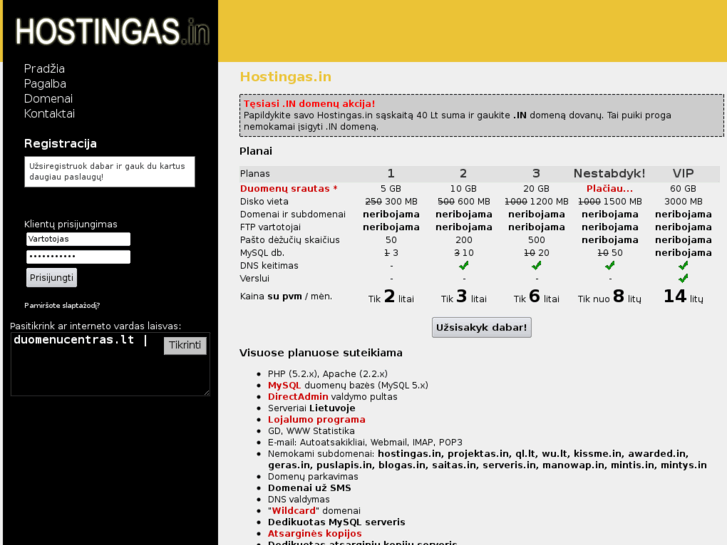Click the 3000 MB disk space cell
Screen dimensions: 727x545
[x=683, y=201]
